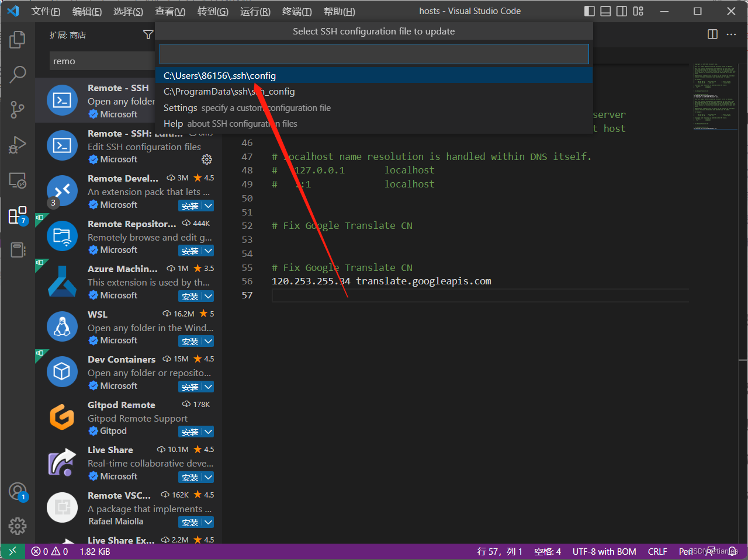Open the Live Share extension entry

[x=129, y=463]
